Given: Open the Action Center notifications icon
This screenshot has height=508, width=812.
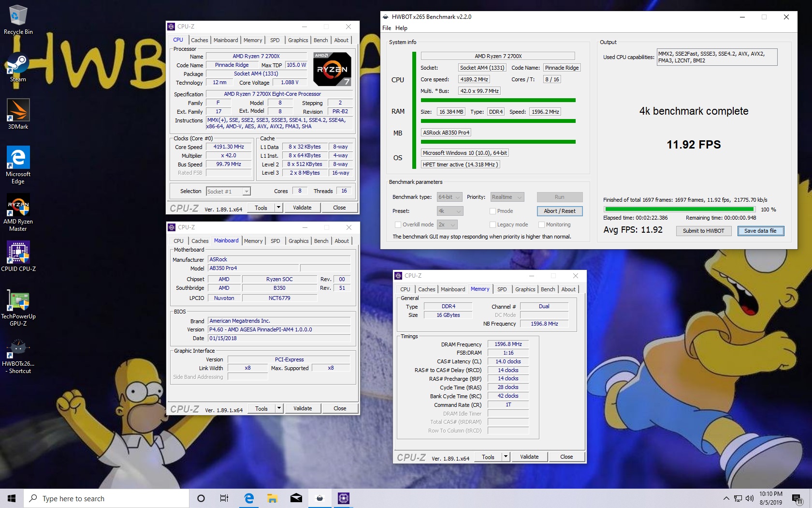Looking at the screenshot, I should [797, 499].
